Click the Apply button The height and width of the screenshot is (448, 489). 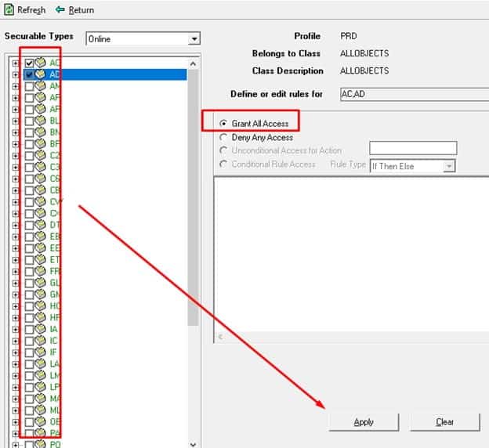click(364, 422)
